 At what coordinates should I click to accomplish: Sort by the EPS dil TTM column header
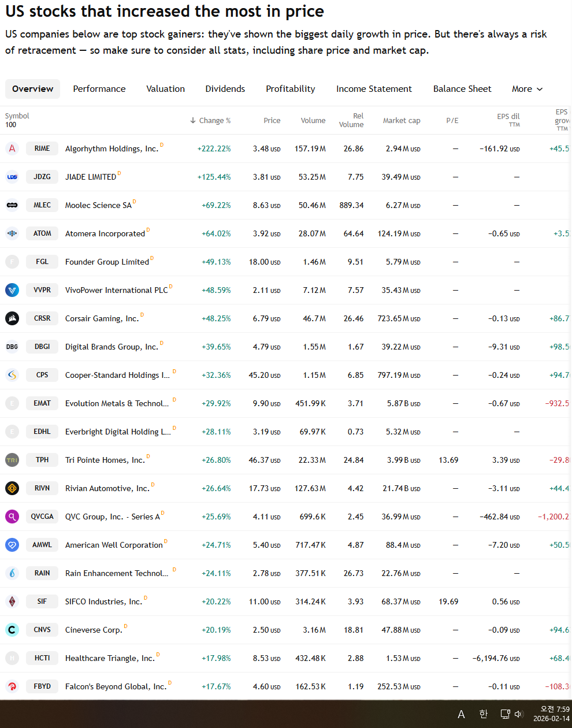508,120
